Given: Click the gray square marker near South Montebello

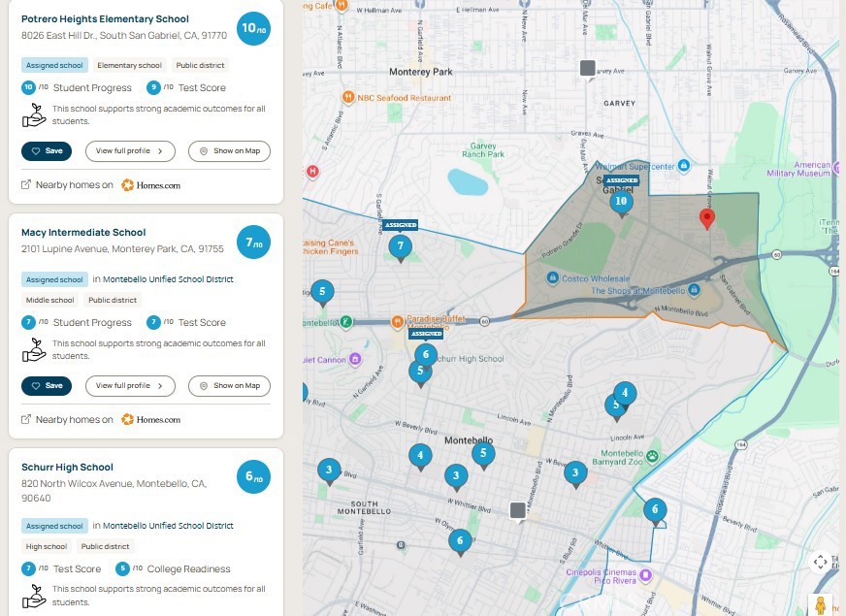Looking at the screenshot, I should pyautogui.click(x=518, y=511).
